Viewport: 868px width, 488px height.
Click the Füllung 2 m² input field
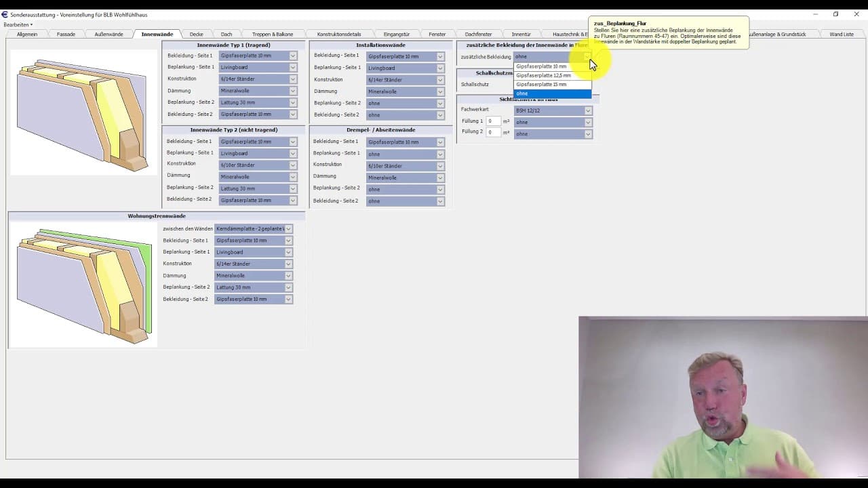pyautogui.click(x=494, y=132)
